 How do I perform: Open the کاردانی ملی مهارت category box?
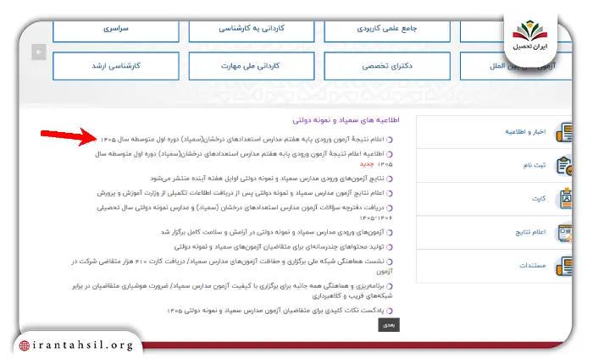click(x=252, y=66)
